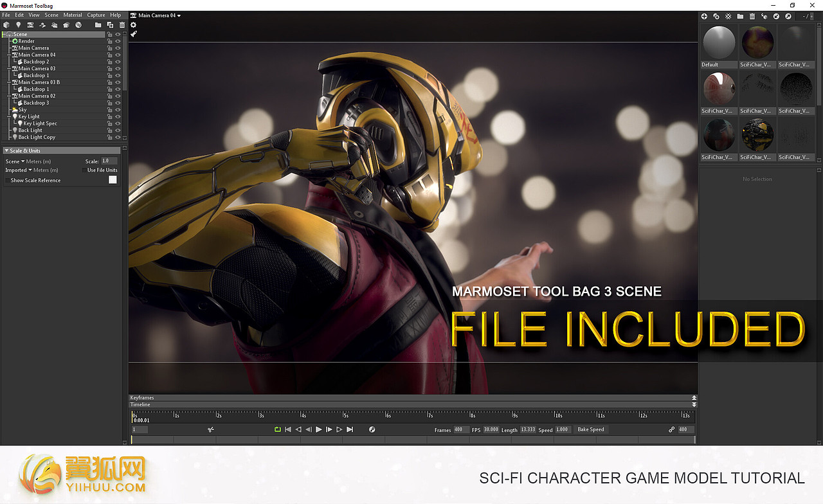This screenshot has width=823, height=504.
Task: Enable the Use File Units checkbox
Action: (x=84, y=170)
